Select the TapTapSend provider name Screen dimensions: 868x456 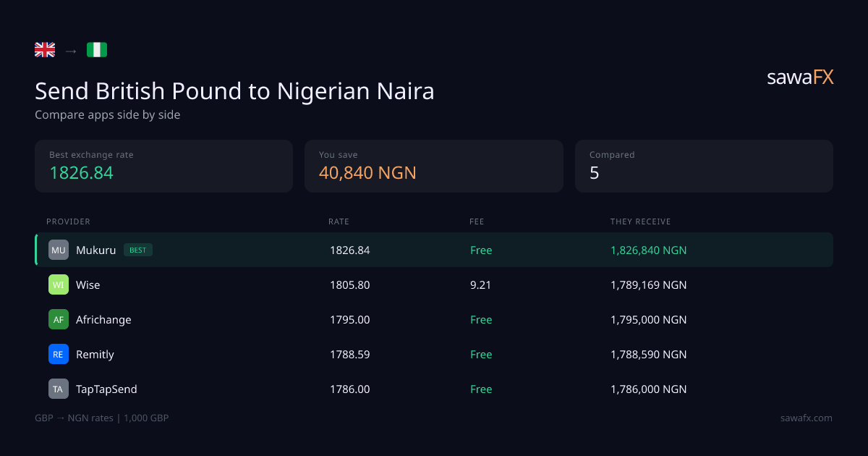(106, 389)
